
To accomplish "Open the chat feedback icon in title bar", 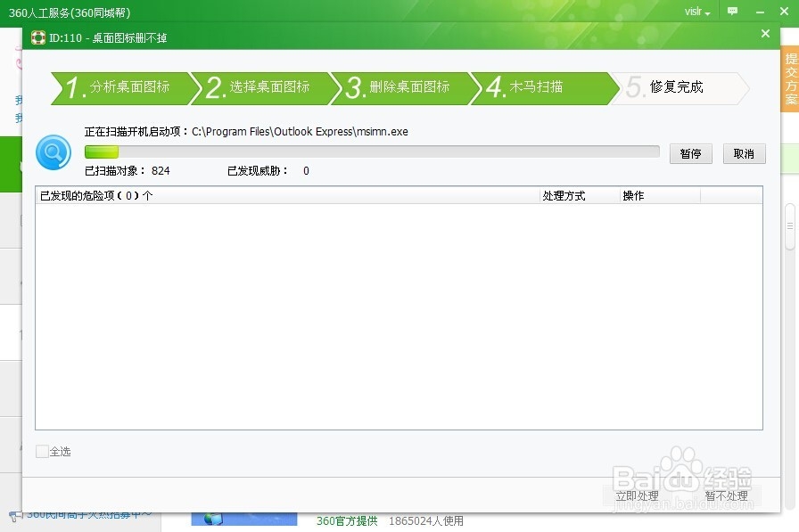I will [x=731, y=11].
